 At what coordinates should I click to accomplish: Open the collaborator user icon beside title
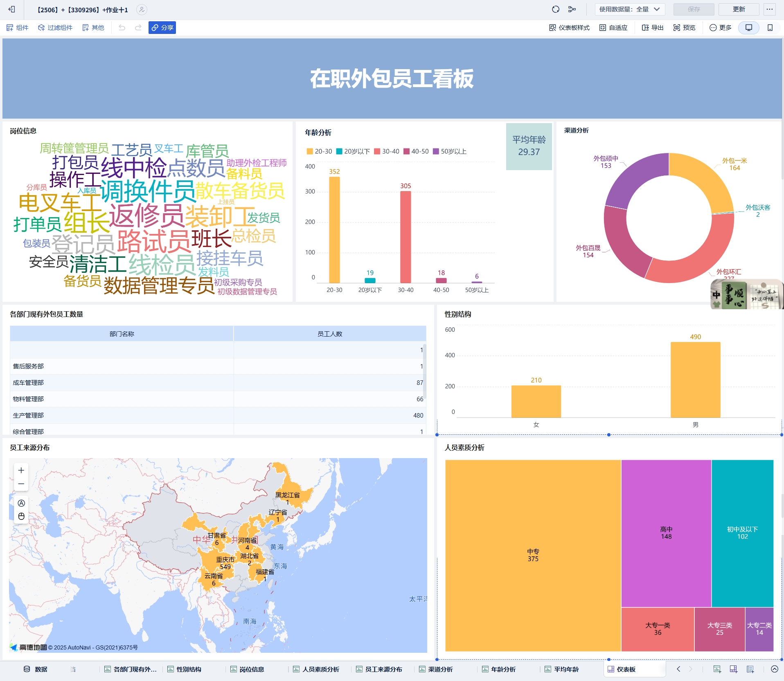(142, 9)
